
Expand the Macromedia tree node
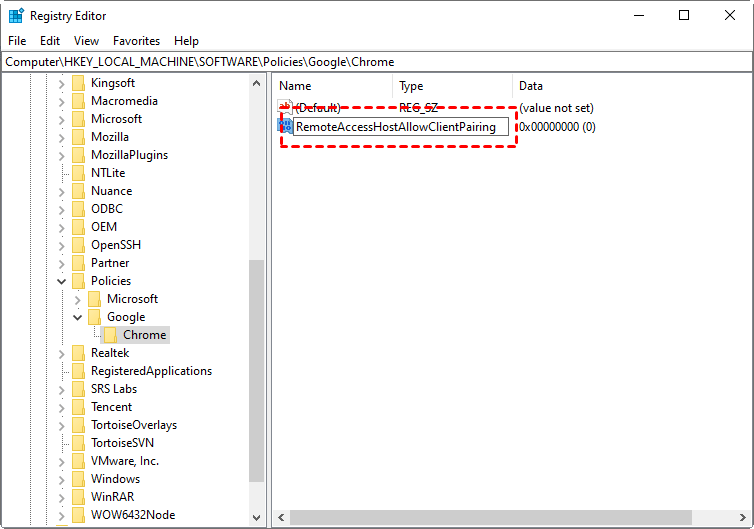tap(62, 101)
